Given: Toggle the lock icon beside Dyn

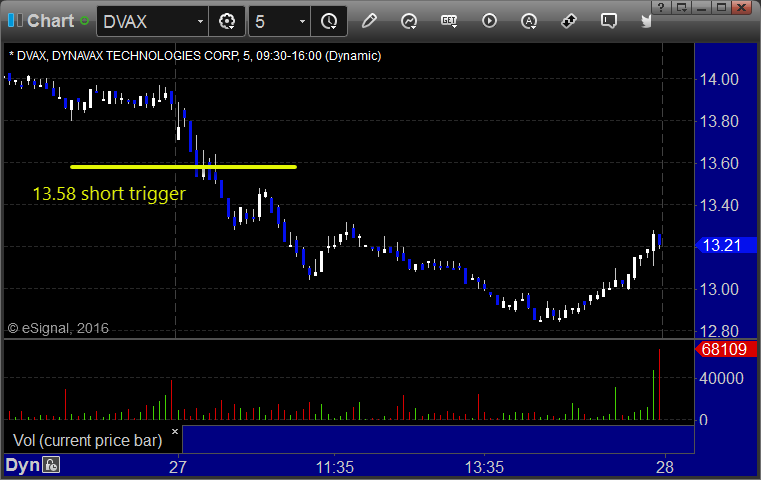Looking at the screenshot, I should pyautogui.click(x=51, y=465).
